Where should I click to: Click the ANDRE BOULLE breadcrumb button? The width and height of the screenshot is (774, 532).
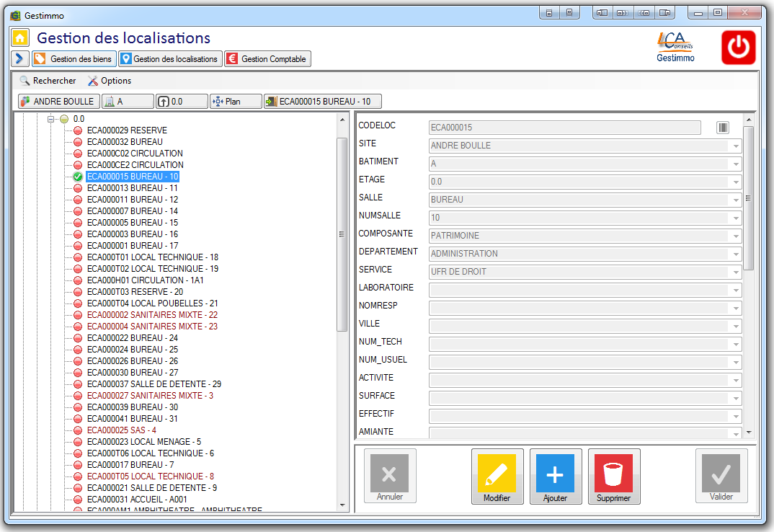(x=58, y=102)
